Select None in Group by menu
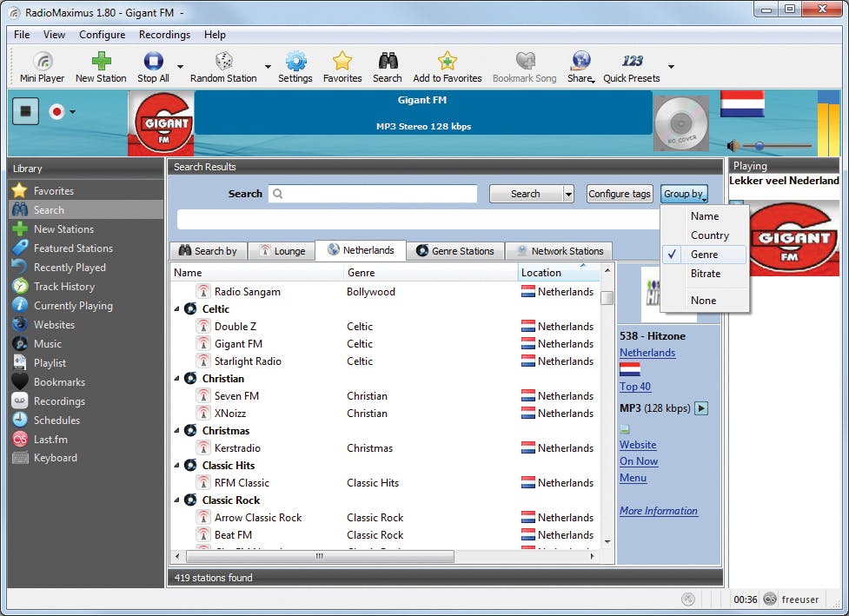This screenshot has height=616, width=849. (705, 301)
